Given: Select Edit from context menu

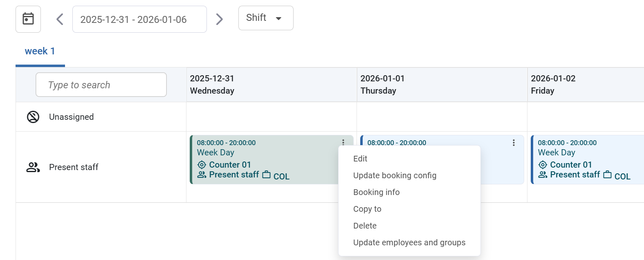Looking at the screenshot, I should coord(360,159).
